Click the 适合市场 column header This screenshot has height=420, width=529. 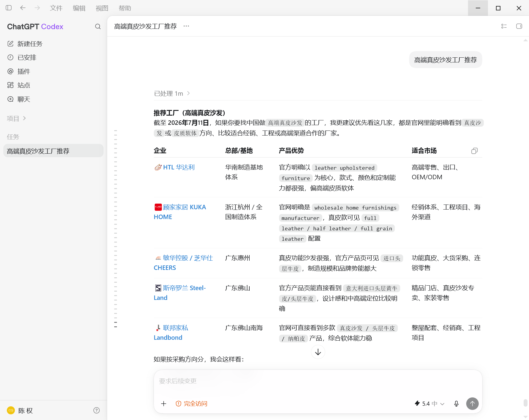(424, 151)
